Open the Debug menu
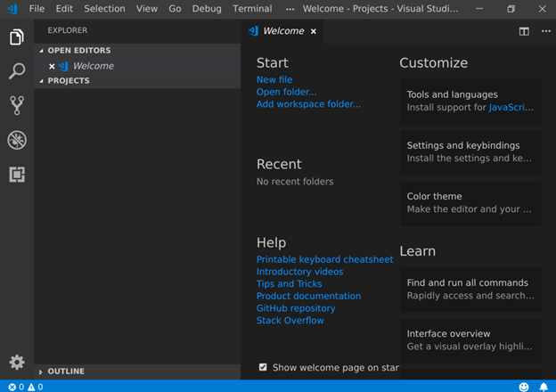 (207, 9)
